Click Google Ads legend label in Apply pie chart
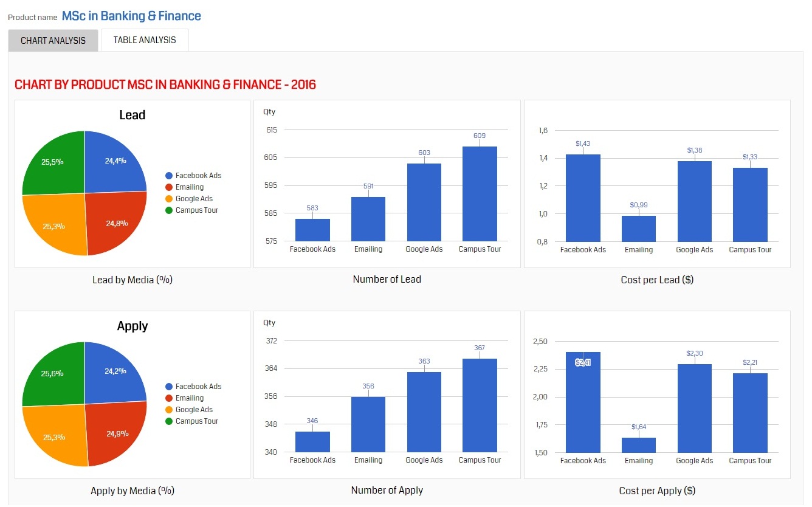 coord(194,410)
